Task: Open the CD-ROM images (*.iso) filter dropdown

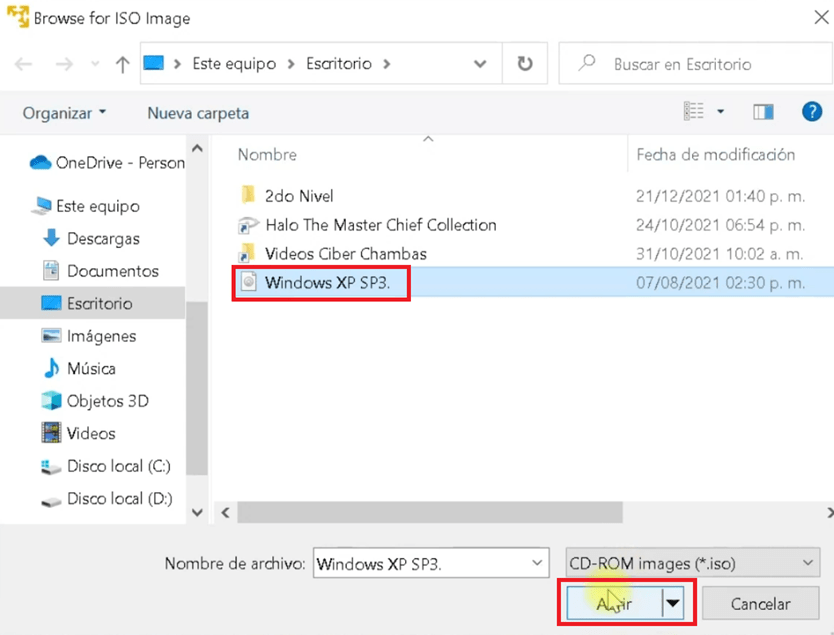Action: pyautogui.click(x=693, y=563)
